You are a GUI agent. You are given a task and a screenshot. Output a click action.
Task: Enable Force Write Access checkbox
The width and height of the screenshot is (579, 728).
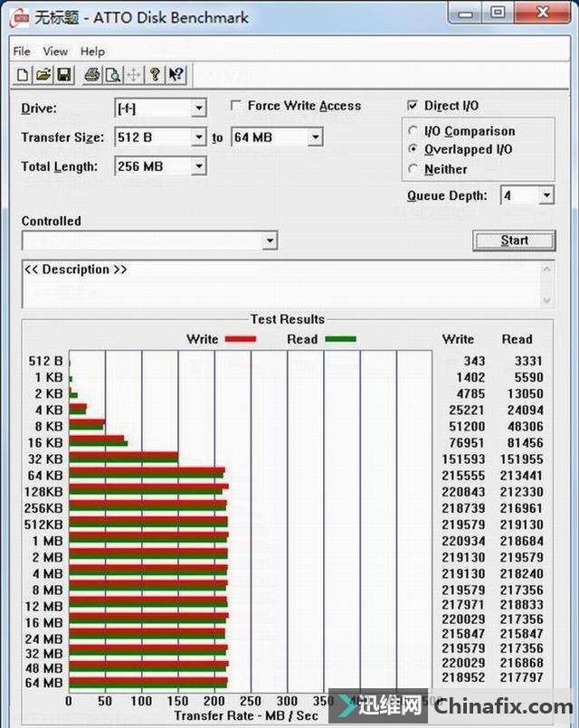[236, 106]
